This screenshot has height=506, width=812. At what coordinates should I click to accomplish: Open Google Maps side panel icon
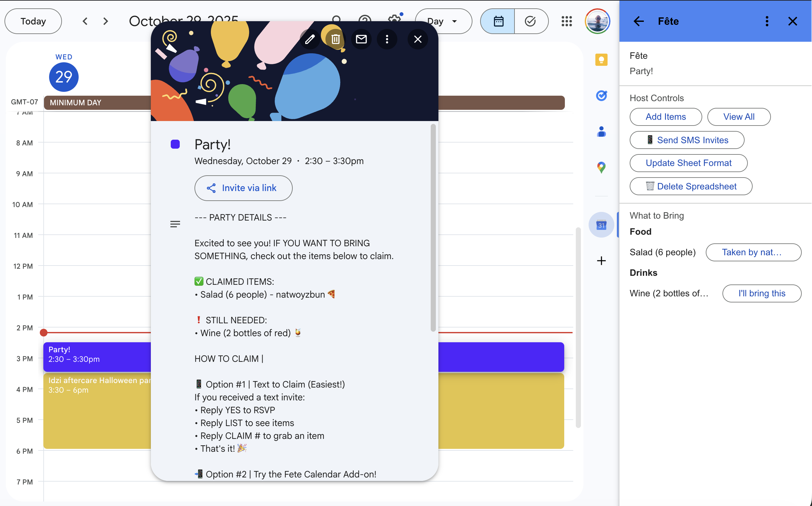pos(601,167)
